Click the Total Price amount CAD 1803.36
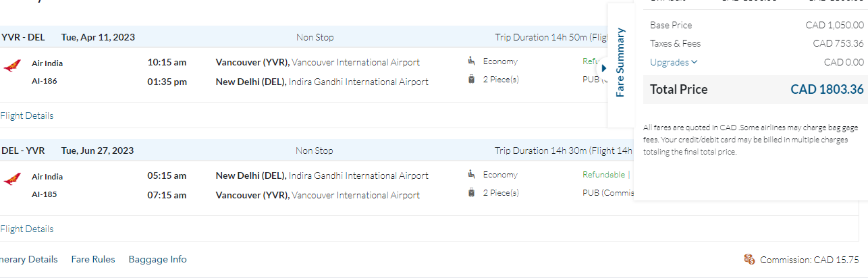Image resolution: width=868 pixels, height=278 pixels. point(827,89)
